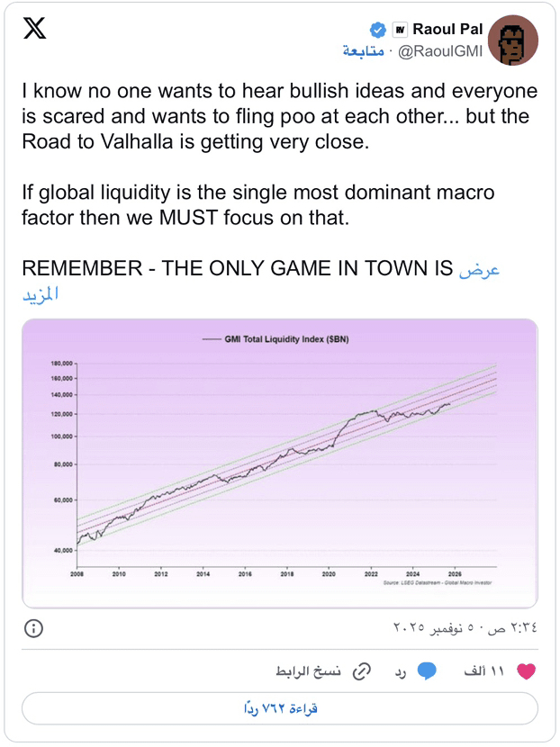Image resolution: width=560 pixels, height=747 pixels.
Task: Click the ١١ ألف likes count
Action: 483,671
